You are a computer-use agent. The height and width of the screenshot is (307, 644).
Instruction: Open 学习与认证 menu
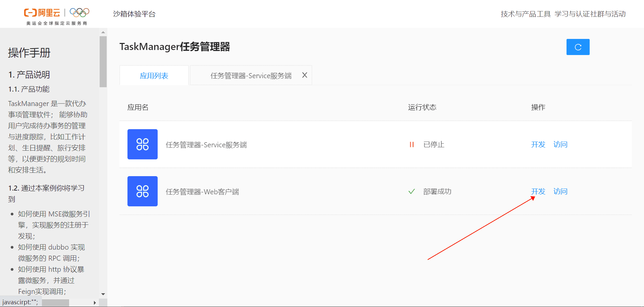click(572, 14)
